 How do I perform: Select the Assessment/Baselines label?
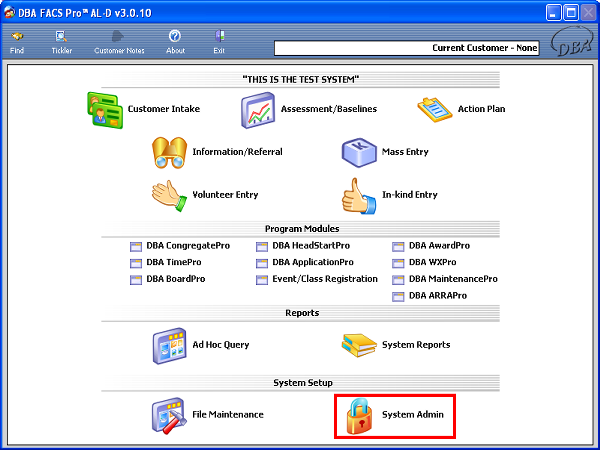click(329, 109)
